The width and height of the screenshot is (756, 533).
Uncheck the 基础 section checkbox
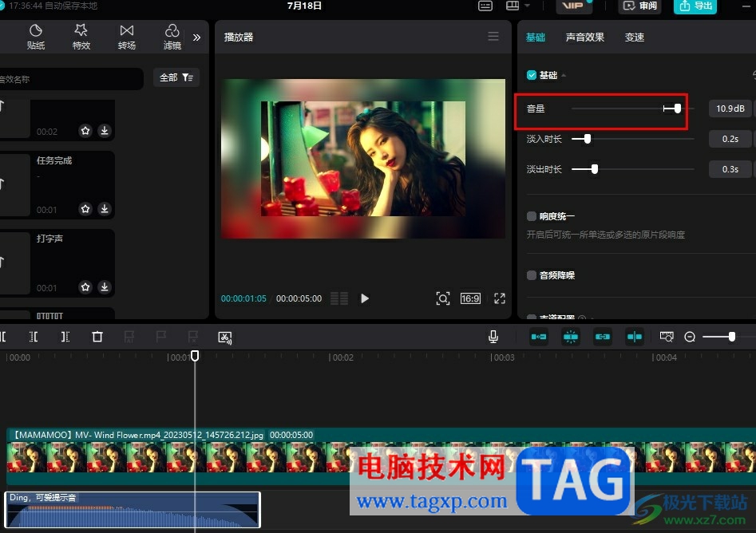pos(532,75)
